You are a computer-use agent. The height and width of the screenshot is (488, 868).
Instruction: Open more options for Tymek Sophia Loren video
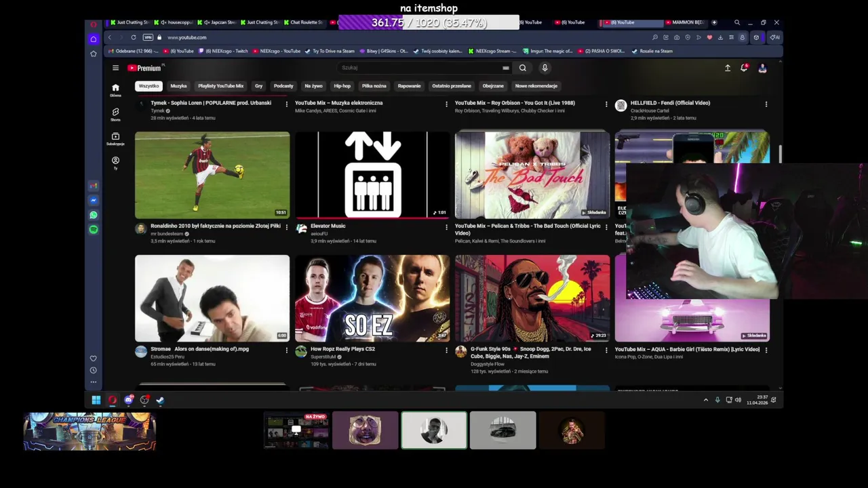[286, 104]
